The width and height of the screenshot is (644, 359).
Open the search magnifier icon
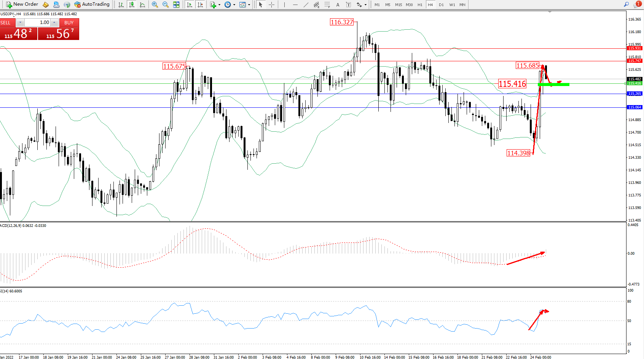626,5
